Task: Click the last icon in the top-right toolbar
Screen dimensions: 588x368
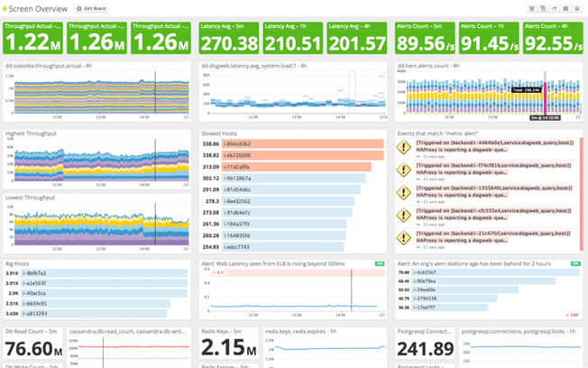Action: pyautogui.click(x=576, y=8)
